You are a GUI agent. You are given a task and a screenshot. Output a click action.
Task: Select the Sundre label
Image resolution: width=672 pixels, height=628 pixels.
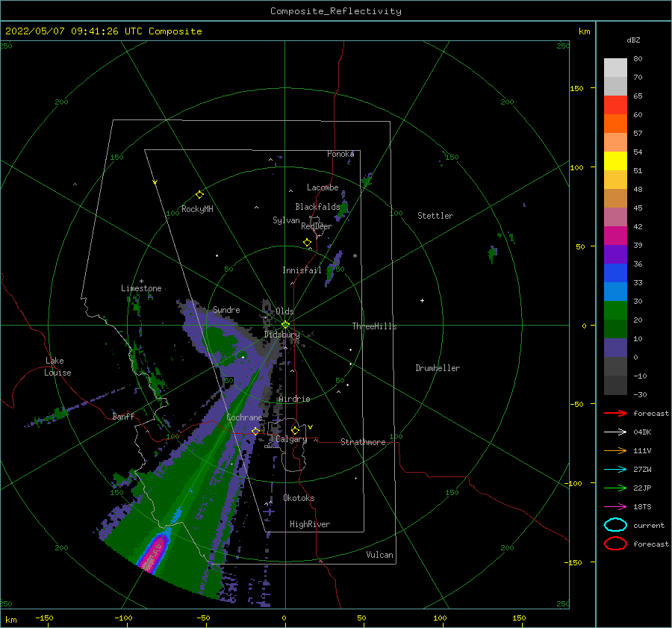pos(226,309)
